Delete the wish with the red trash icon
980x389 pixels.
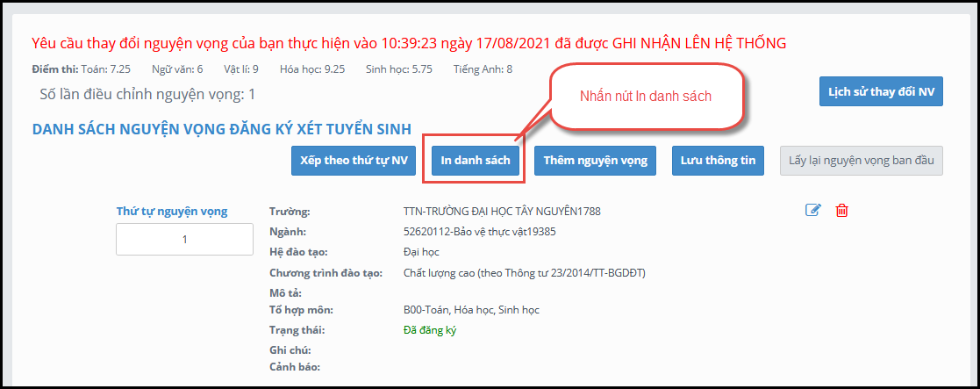click(841, 210)
